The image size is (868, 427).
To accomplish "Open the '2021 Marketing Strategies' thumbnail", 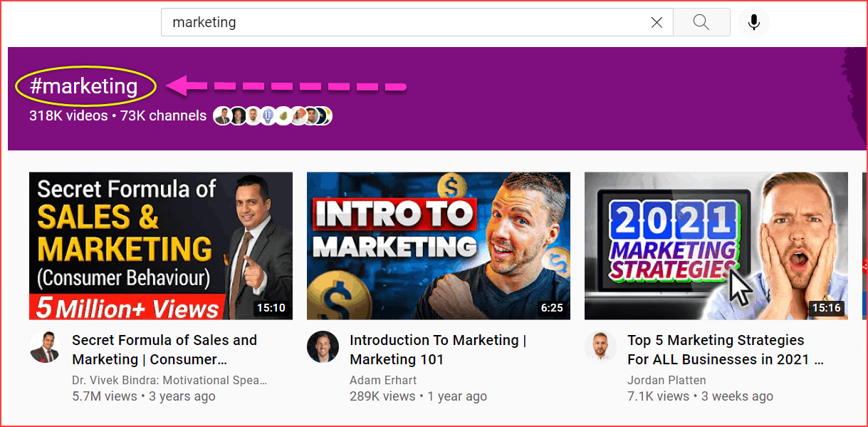I will (715, 246).
